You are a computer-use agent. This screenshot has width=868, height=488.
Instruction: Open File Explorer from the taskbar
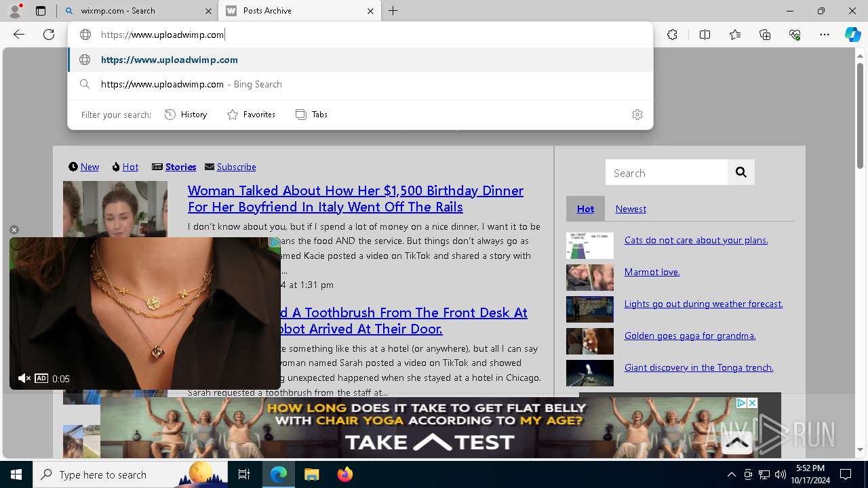click(x=312, y=474)
